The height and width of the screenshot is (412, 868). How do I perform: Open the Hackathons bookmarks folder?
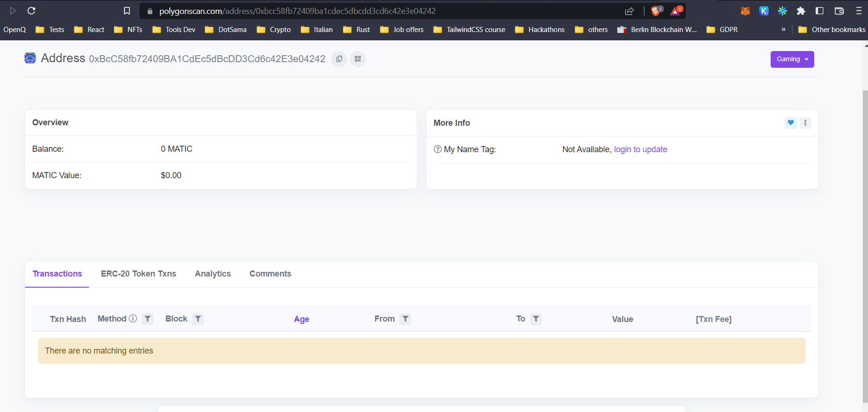[540, 29]
